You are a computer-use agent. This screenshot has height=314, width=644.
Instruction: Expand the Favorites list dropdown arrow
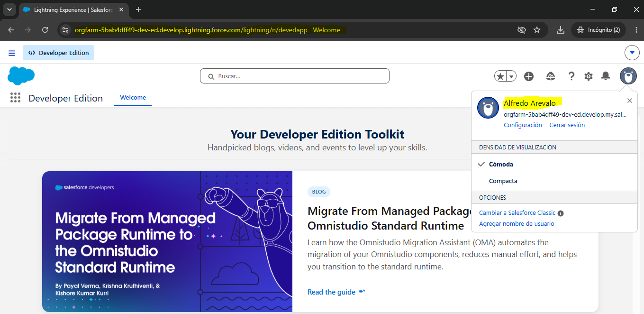click(x=511, y=76)
